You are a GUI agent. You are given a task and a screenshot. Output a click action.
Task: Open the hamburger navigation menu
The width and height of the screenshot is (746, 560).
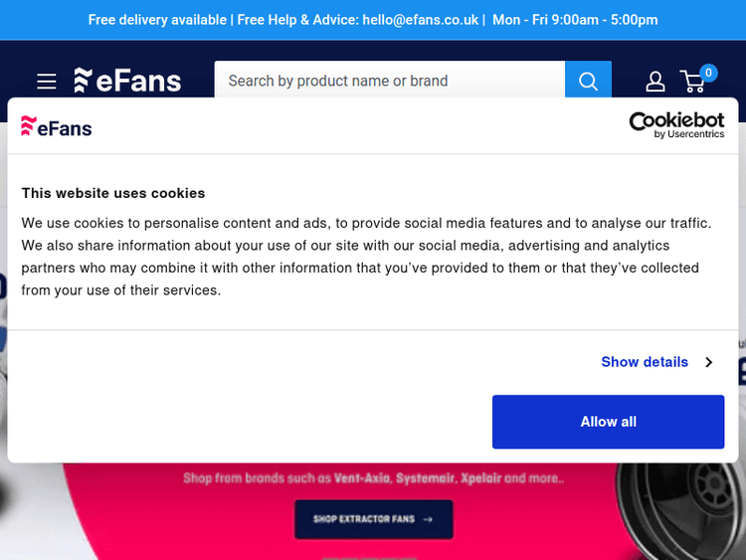coord(47,81)
